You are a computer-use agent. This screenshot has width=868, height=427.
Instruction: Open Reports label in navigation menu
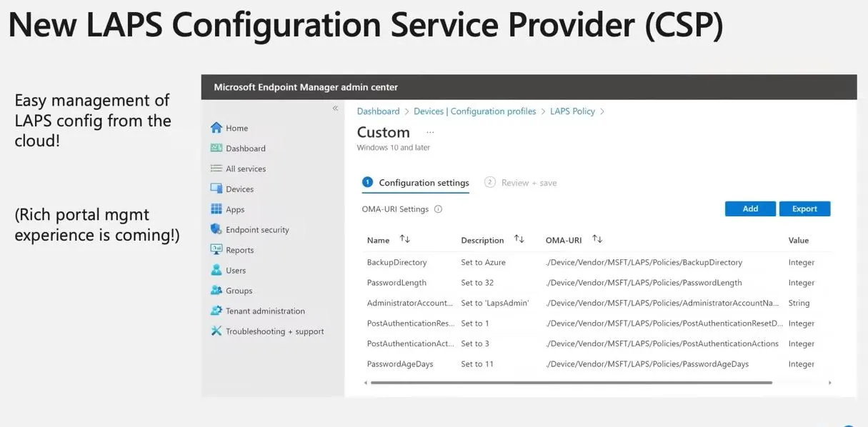240,251
